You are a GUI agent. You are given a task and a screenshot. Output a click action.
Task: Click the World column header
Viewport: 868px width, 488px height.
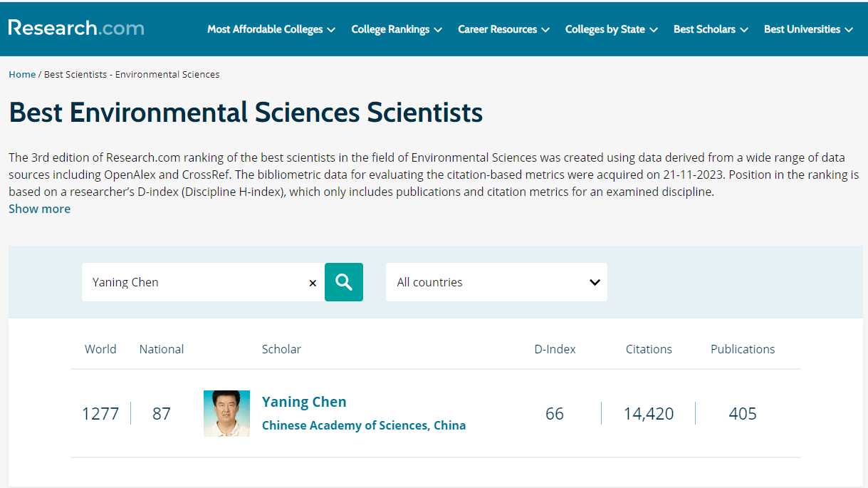100,349
